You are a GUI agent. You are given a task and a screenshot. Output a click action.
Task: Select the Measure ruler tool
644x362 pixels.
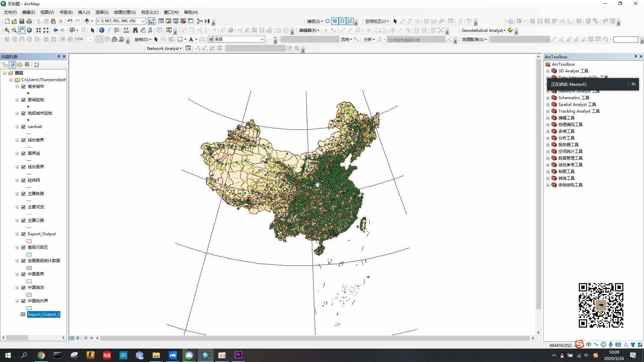(126, 30)
